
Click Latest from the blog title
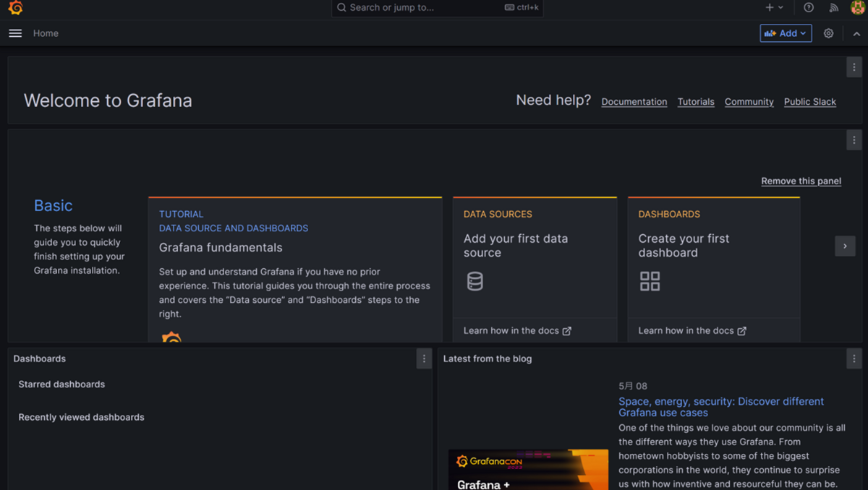488,358
